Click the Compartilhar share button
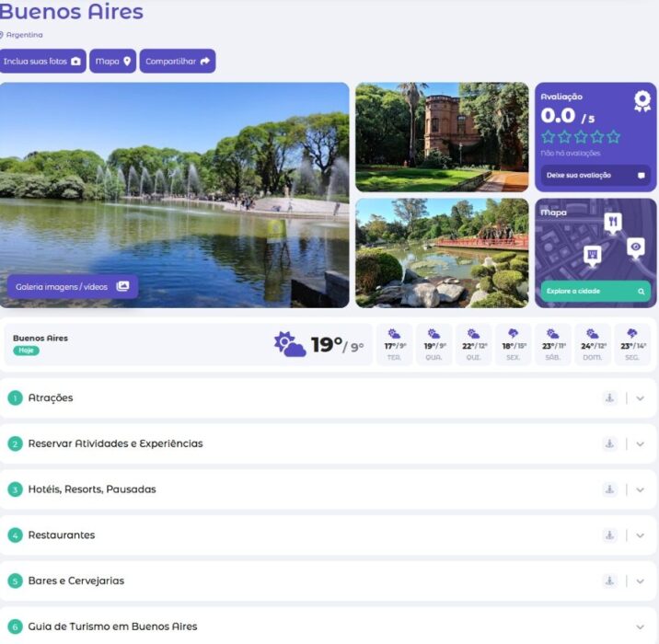 pyautogui.click(x=178, y=62)
